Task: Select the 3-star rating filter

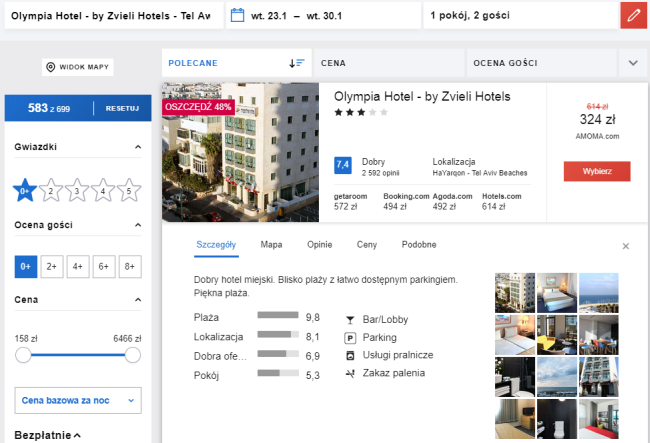Action: [x=76, y=190]
